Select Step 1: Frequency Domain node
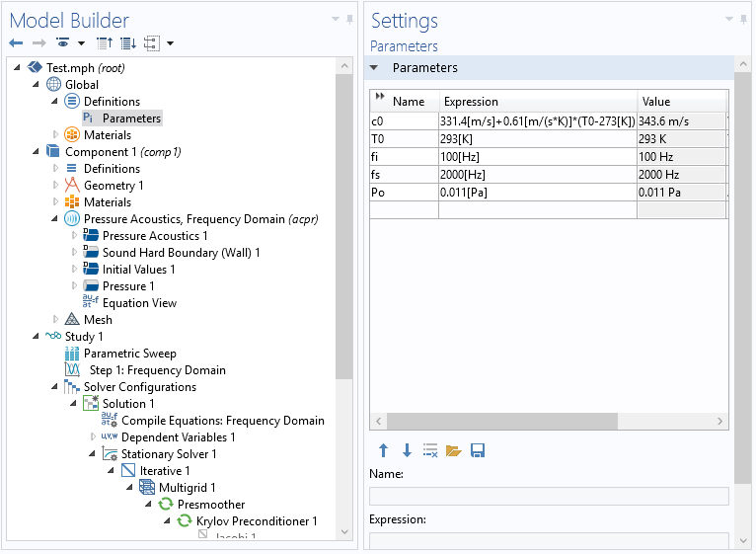This screenshot has height=554, width=756. point(157,370)
